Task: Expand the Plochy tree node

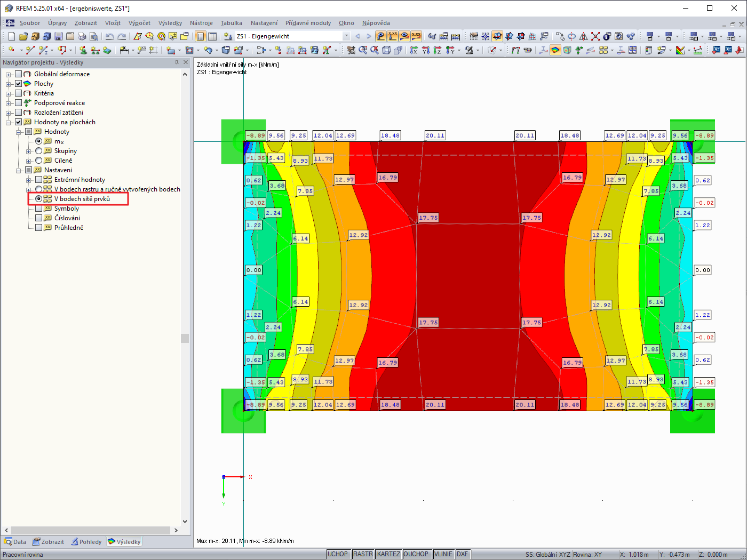Action: click(x=9, y=84)
